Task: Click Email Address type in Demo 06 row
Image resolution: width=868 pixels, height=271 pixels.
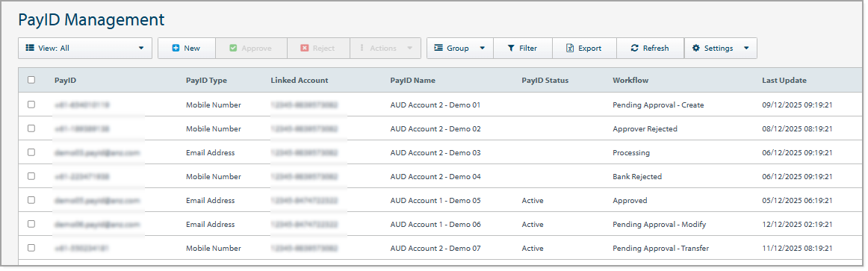Action: tap(211, 225)
